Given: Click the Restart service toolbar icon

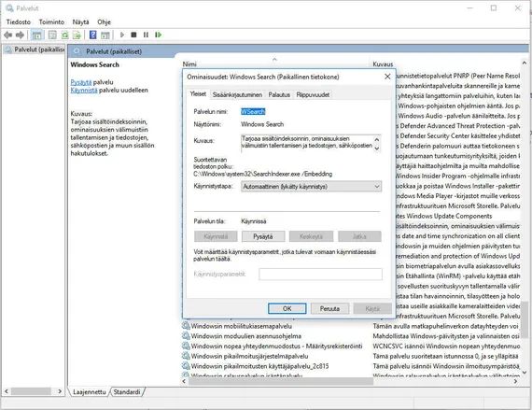Looking at the screenshot, I should [158, 35].
